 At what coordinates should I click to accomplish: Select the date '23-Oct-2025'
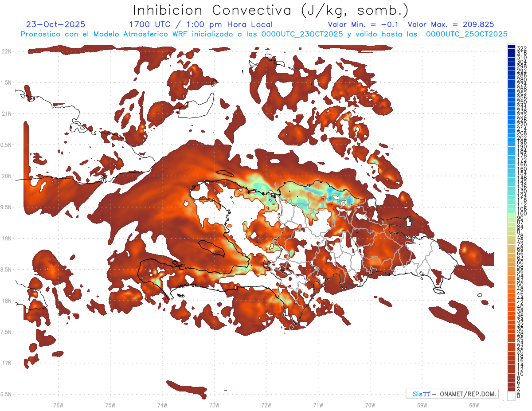(x=56, y=25)
